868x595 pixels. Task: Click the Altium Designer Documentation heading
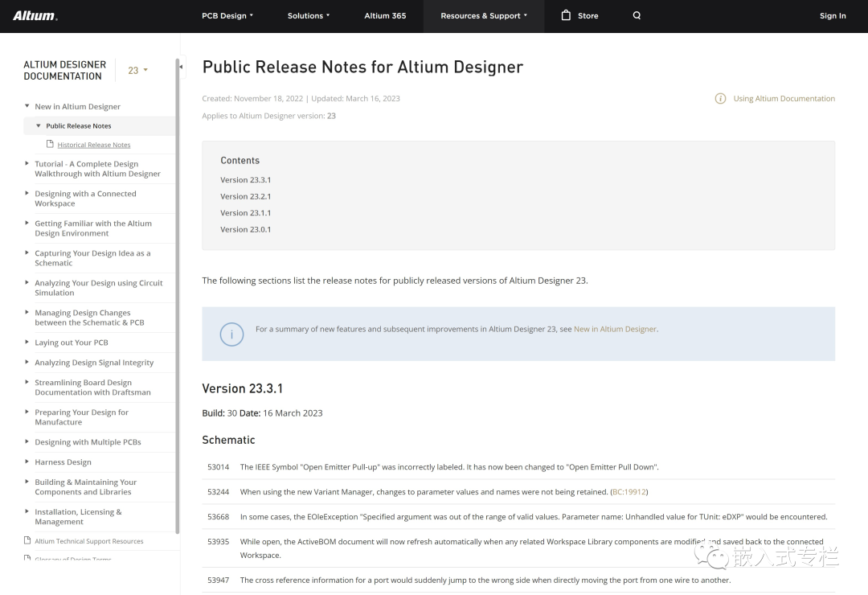[65, 71]
